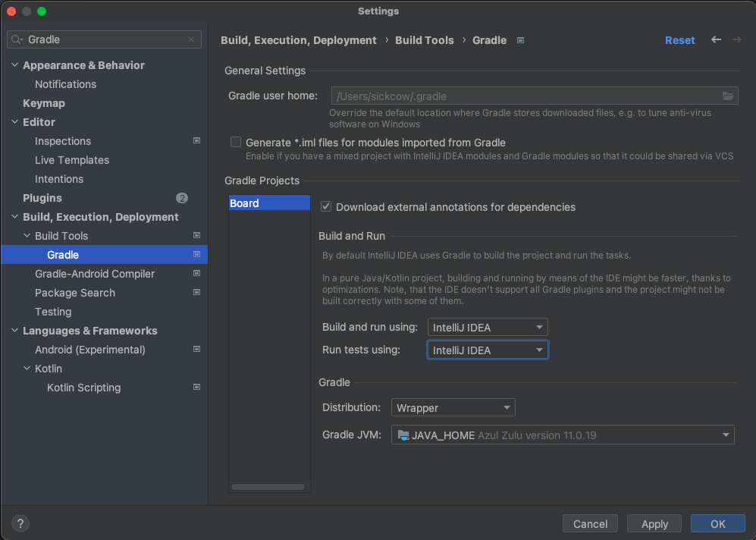
Task: Open help with the question mark button
Action: point(20,523)
